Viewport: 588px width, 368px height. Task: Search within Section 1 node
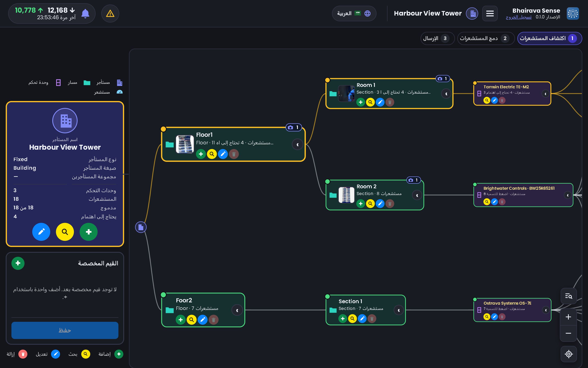pyautogui.click(x=352, y=318)
